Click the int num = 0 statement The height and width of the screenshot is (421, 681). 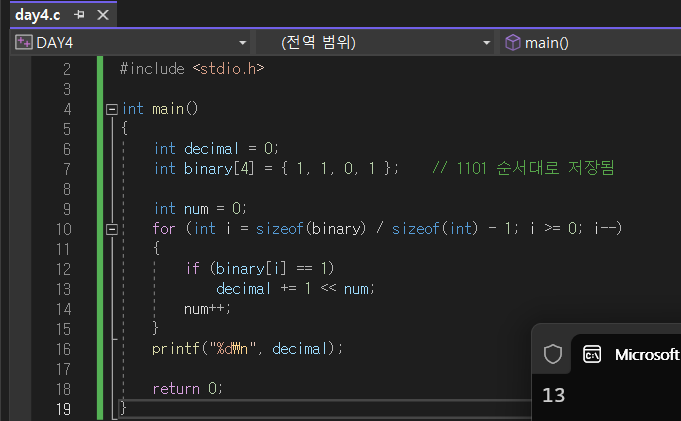(200, 209)
